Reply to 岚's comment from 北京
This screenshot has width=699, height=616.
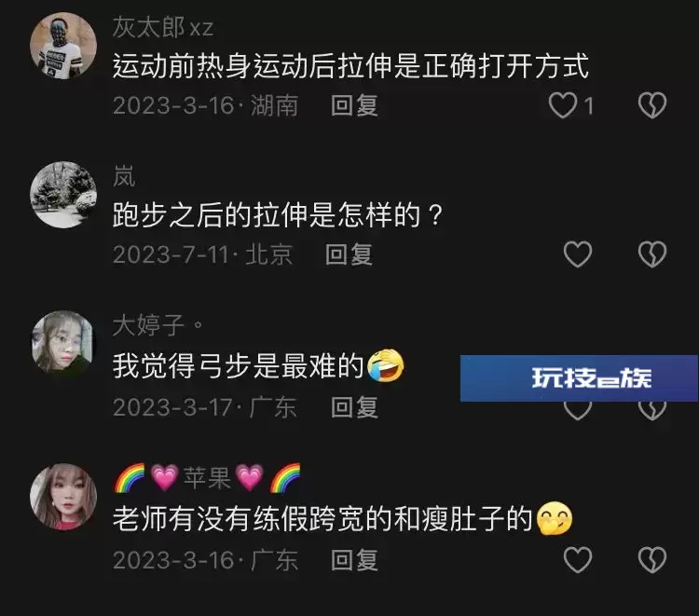pyautogui.click(x=349, y=255)
